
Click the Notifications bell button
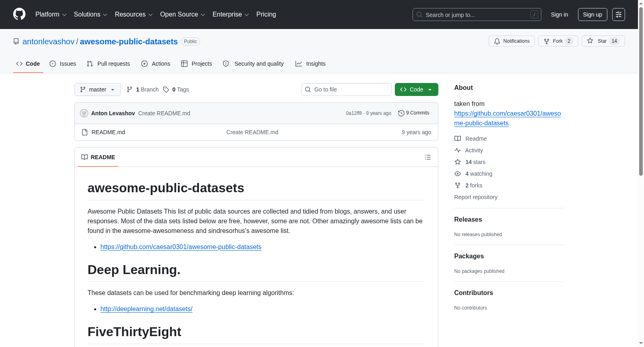(x=512, y=41)
